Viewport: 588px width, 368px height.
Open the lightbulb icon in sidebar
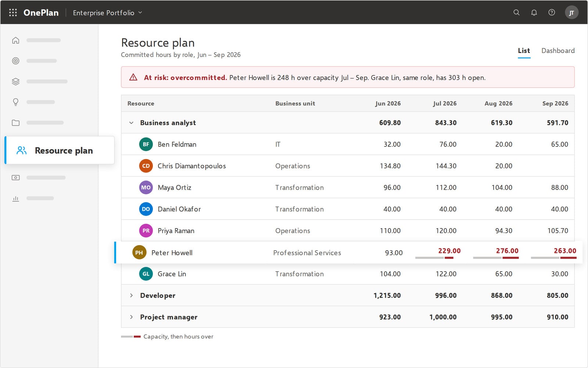point(15,102)
